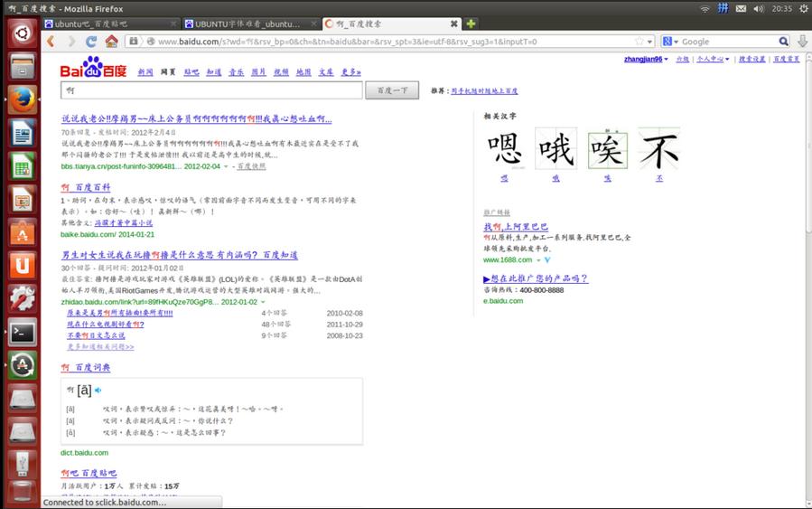Expand the arrow next to zhidao.baidu.com result URL
This screenshot has width=812, height=509.
(x=263, y=302)
